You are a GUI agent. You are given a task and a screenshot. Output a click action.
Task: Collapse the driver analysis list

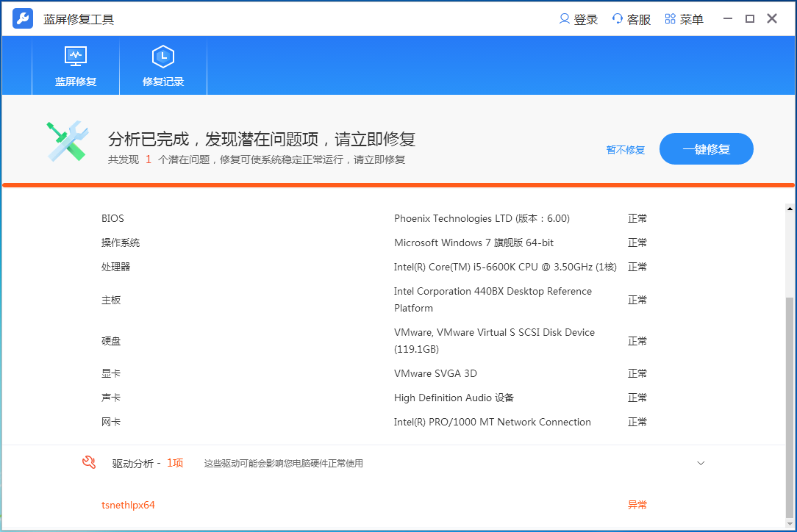(x=701, y=463)
